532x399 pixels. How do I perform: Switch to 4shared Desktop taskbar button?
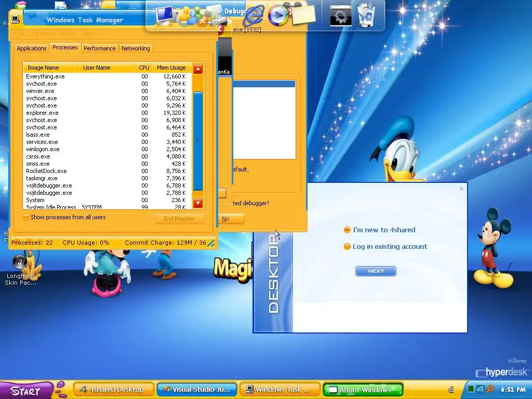114,390
